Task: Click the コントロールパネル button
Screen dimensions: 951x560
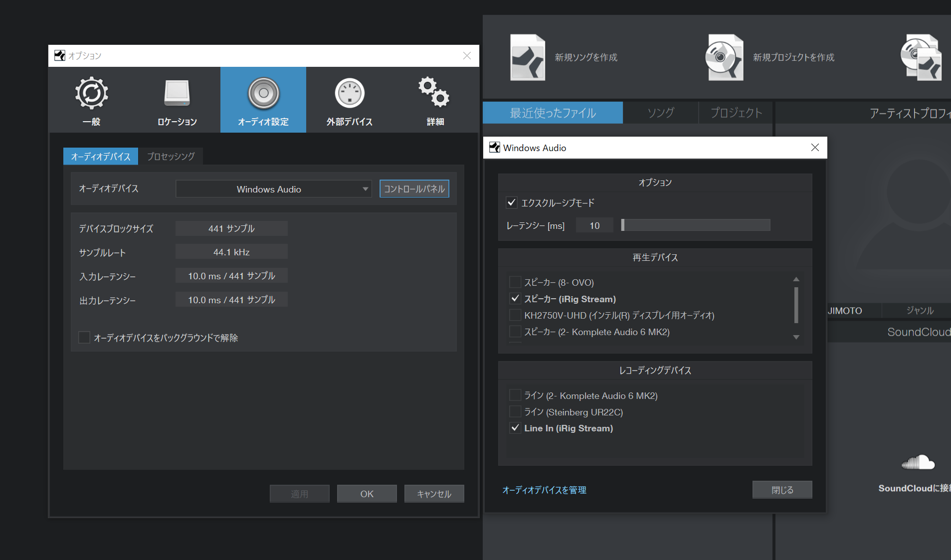Action: [414, 189]
